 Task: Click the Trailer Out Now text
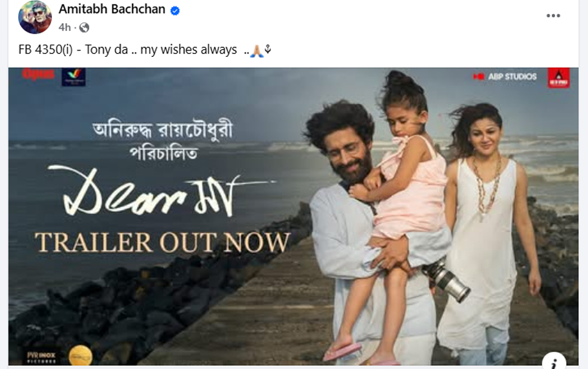163,242
